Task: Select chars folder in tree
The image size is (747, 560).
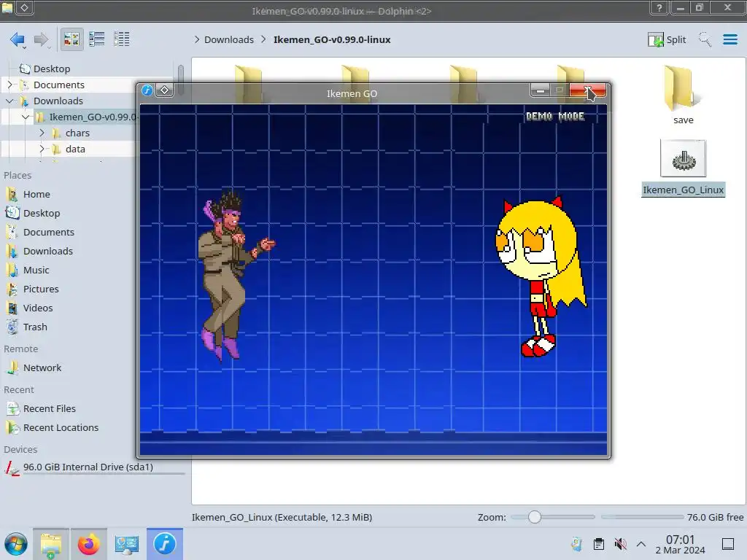Action: click(77, 133)
